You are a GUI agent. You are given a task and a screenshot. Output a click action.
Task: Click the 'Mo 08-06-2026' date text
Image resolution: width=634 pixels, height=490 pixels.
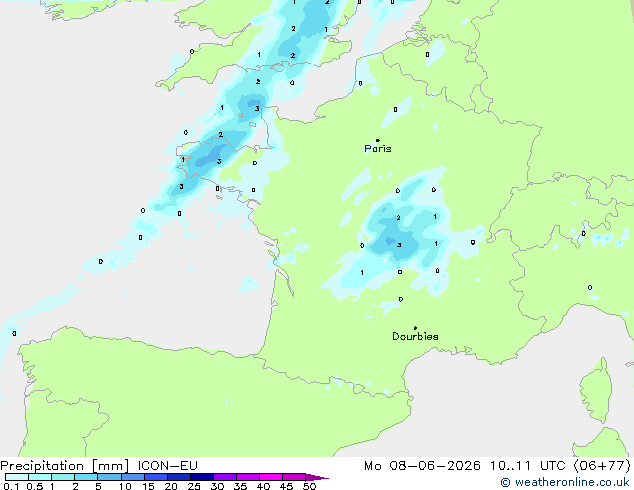click(422, 466)
